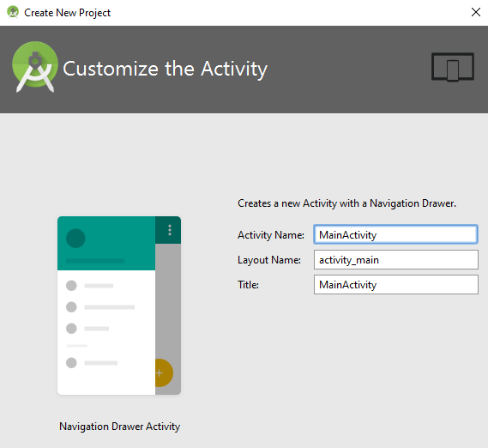The width and height of the screenshot is (488, 448).
Task: Click the Creates a new Activity description text
Action: click(x=346, y=203)
